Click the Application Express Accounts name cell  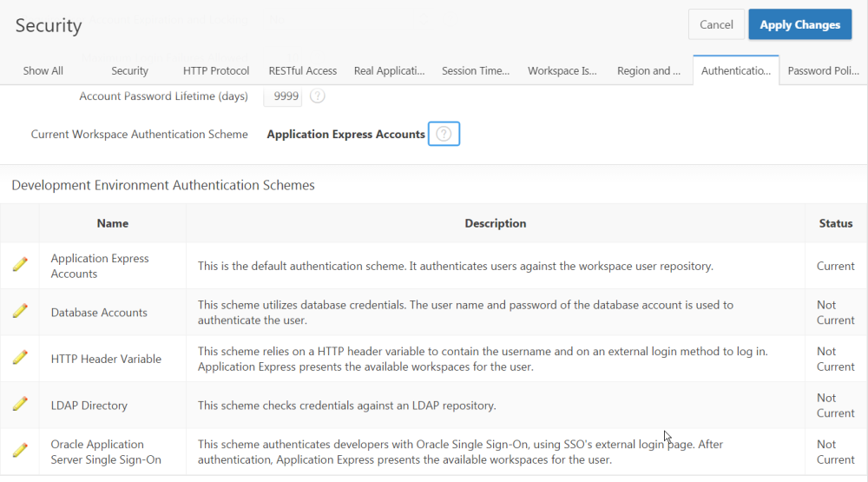pyautogui.click(x=100, y=266)
